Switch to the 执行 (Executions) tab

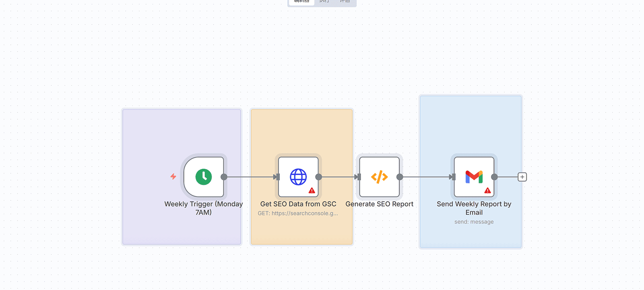tap(324, 2)
